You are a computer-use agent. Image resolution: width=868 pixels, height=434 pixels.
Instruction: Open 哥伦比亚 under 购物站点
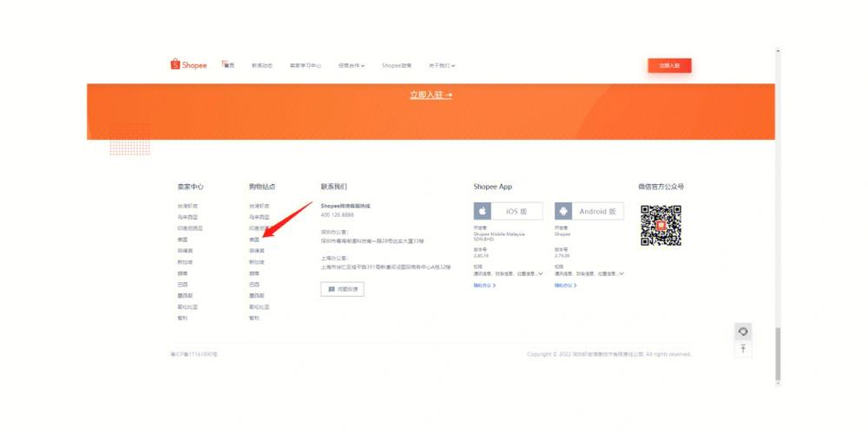[259, 306]
